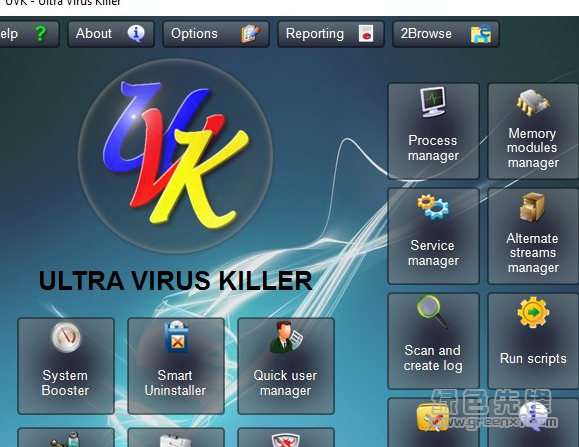Launch System Booster
This screenshot has width=579, height=447.
coord(66,366)
